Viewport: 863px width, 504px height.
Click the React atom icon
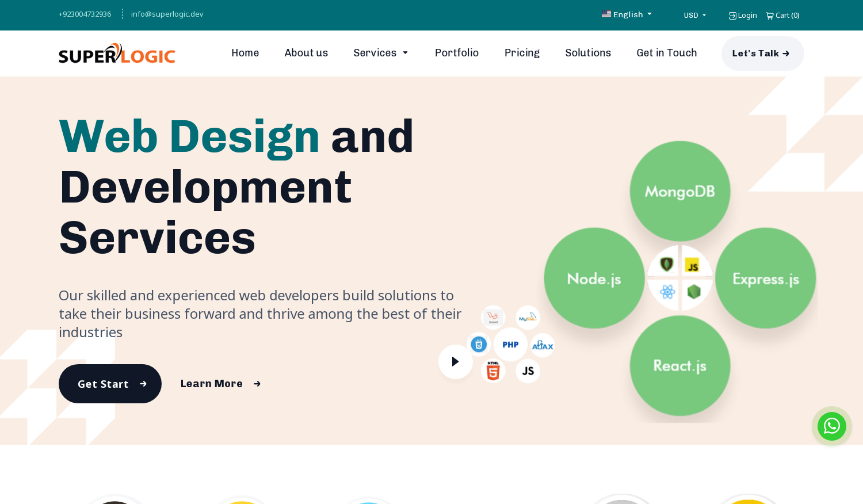[667, 292]
